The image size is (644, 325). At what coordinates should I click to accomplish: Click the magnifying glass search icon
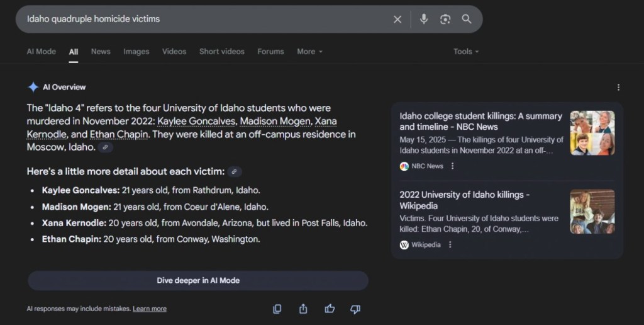click(467, 20)
